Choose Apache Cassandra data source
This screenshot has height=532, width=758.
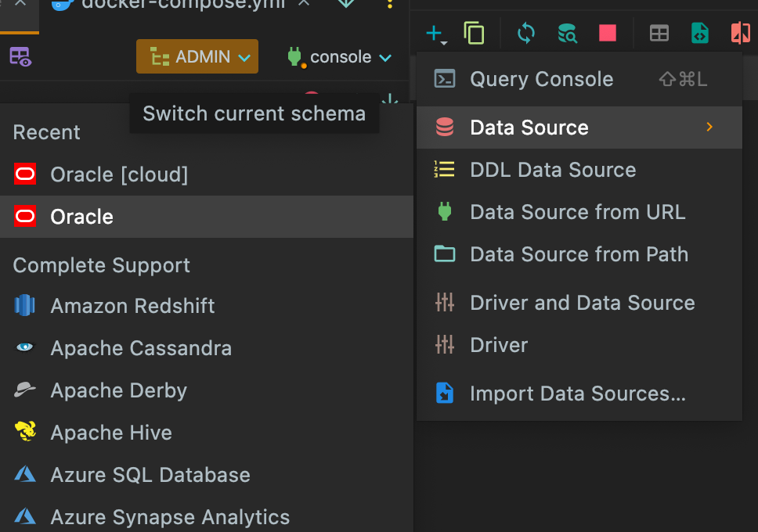point(207,348)
